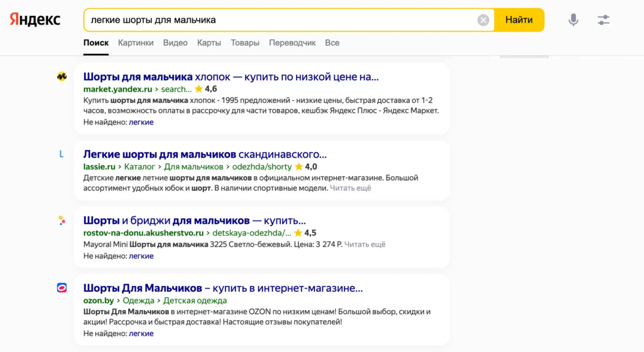Click the Для мальчиков breadcrumb link
The width and height of the screenshot is (644, 352).
pyautogui.click(x=193, y=167)
